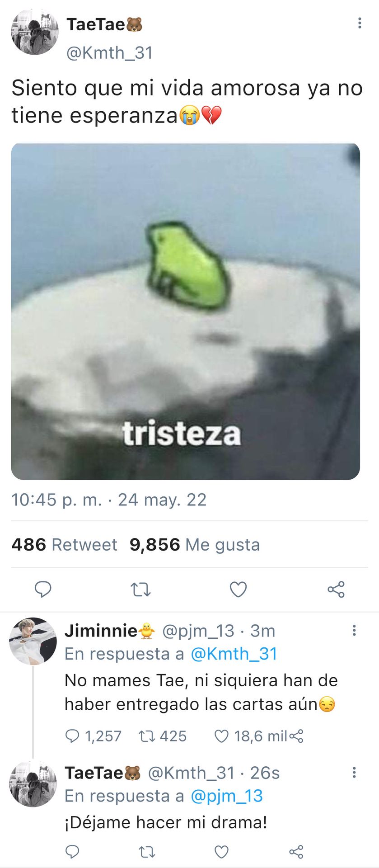Image resolution: width=379 pixels, height=868 pixels.
Task: Tap reply icon under the main tweet
Action: (43, 589)
